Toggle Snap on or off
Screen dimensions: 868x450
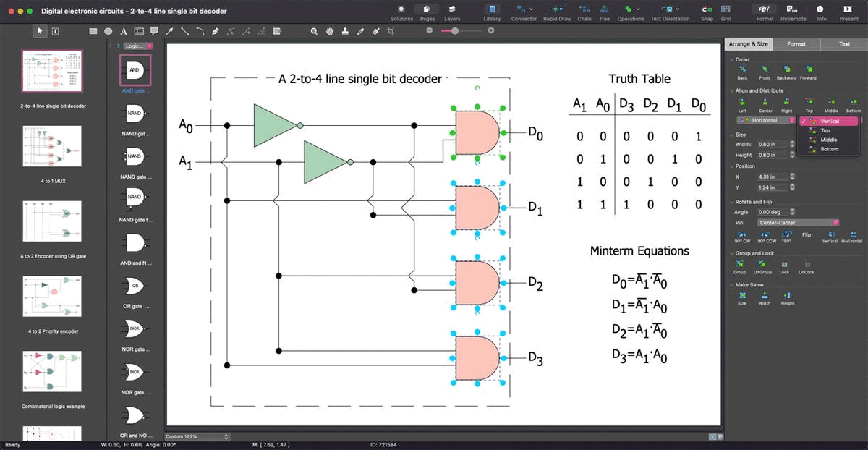pos(707,12)
